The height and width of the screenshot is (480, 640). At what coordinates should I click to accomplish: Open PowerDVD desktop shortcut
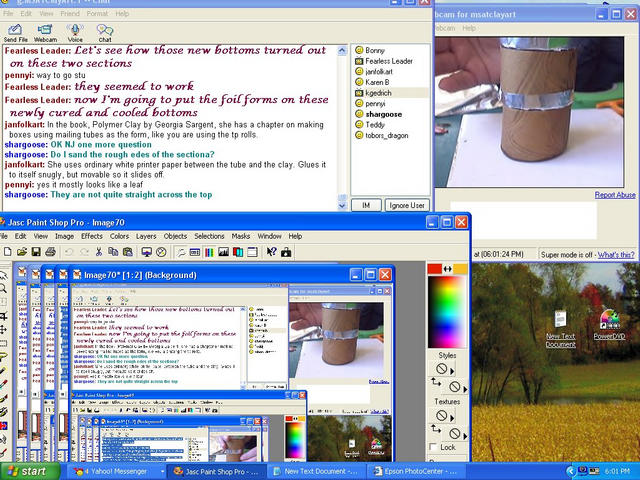click(609, 325)
